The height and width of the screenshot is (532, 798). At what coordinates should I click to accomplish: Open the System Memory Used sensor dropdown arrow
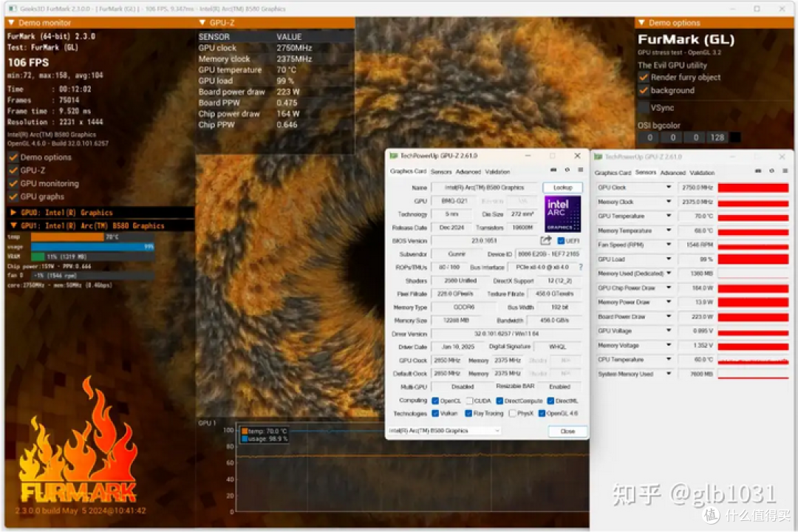click(x=669, y=374)
